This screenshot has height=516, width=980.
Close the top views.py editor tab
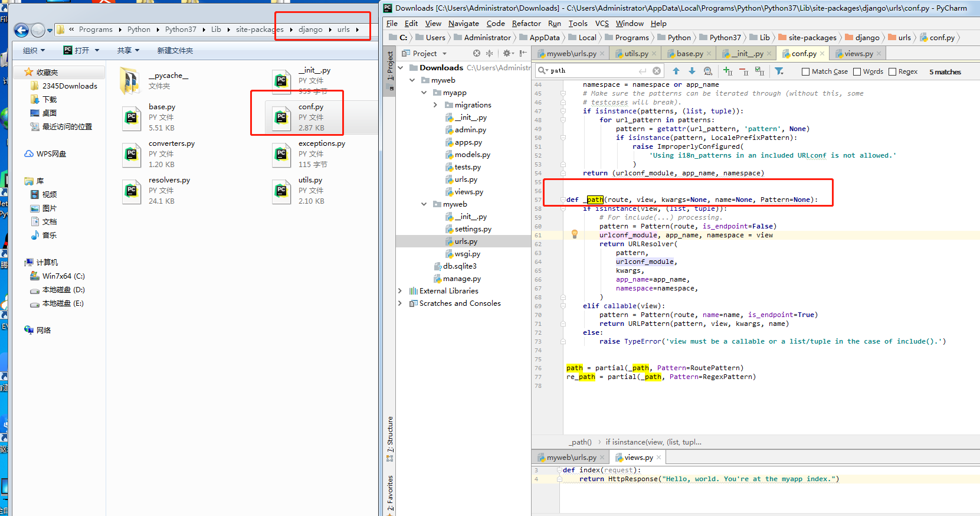(879, 54)
